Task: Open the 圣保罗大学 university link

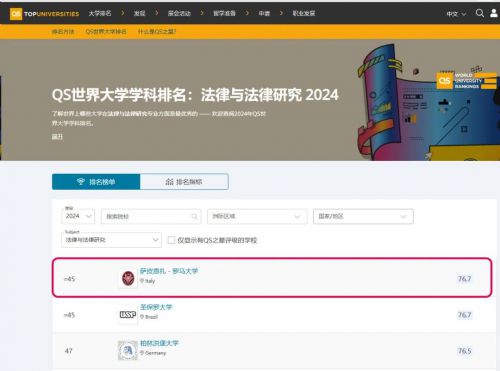Action: (x=156, y=307)
